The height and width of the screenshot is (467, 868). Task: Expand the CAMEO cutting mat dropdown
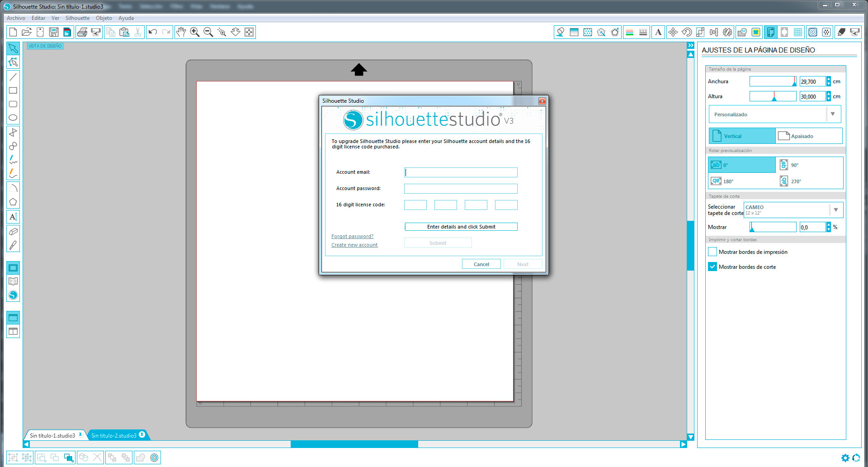pos(836,210)
